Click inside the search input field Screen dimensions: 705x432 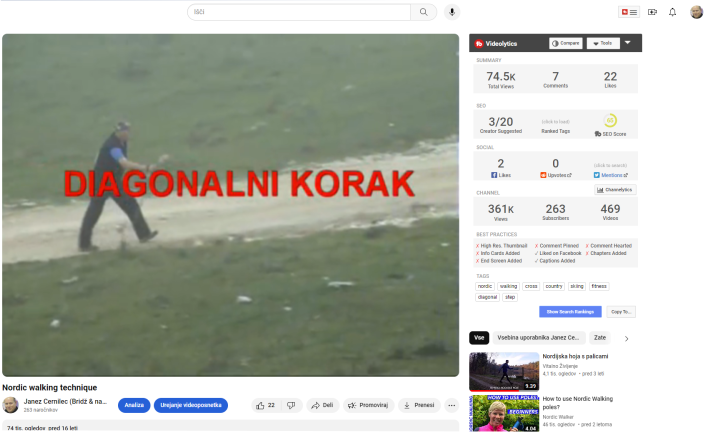(x=298, y=12)
